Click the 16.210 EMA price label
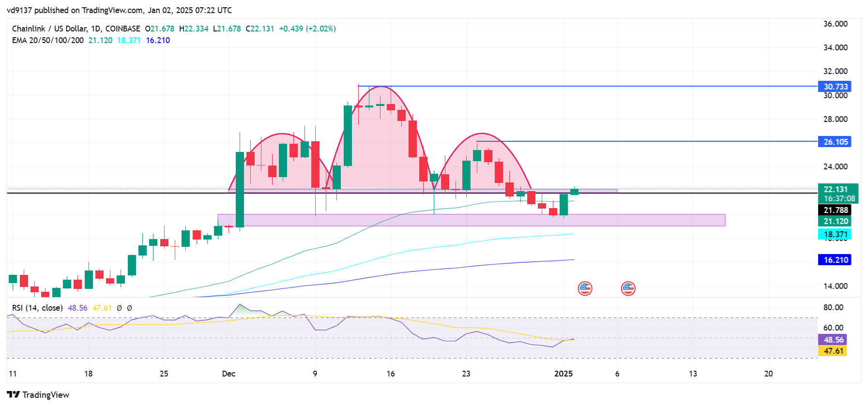 (x=835, y=260)
